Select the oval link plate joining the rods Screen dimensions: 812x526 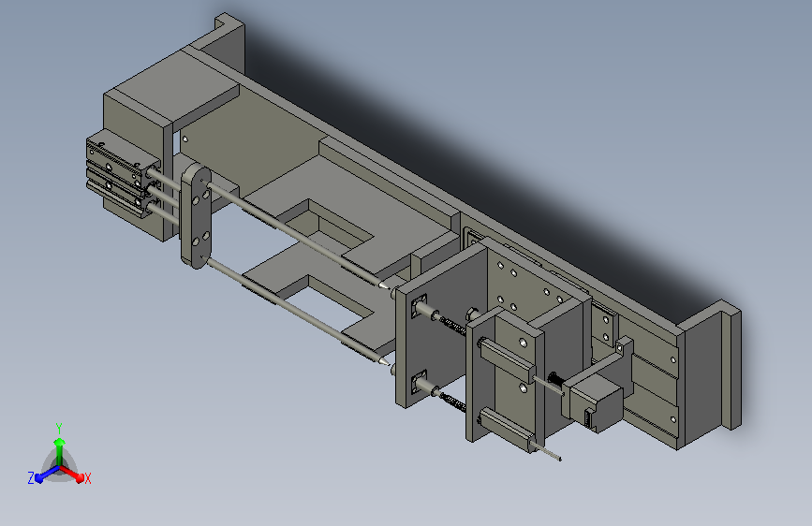coord(196,216)
